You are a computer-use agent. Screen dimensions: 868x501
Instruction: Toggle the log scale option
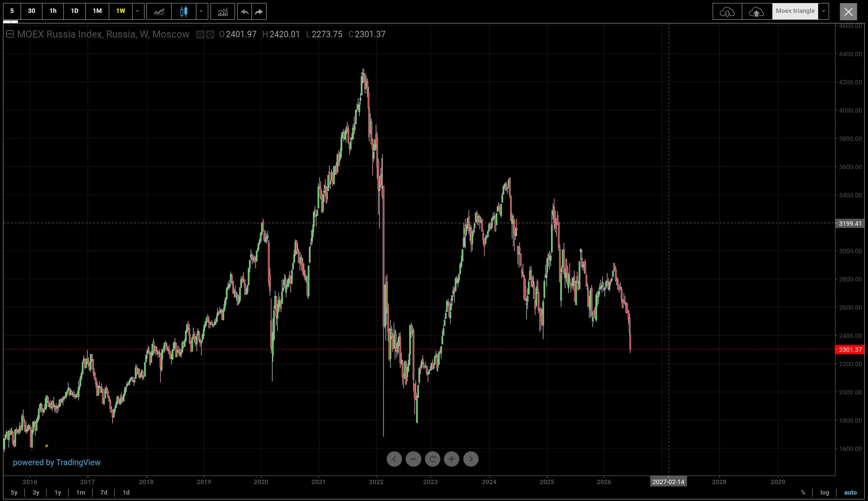pyautogui.click(x=825, y=493)
